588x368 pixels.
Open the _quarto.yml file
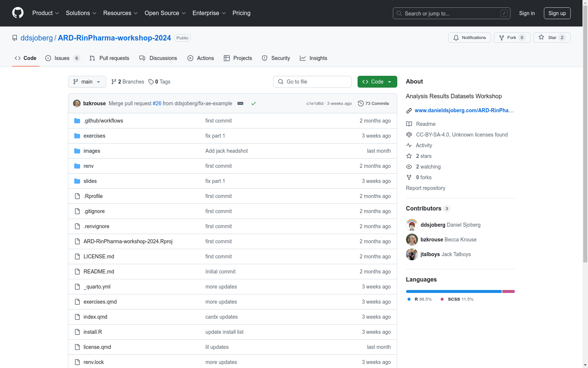[97, 287]
